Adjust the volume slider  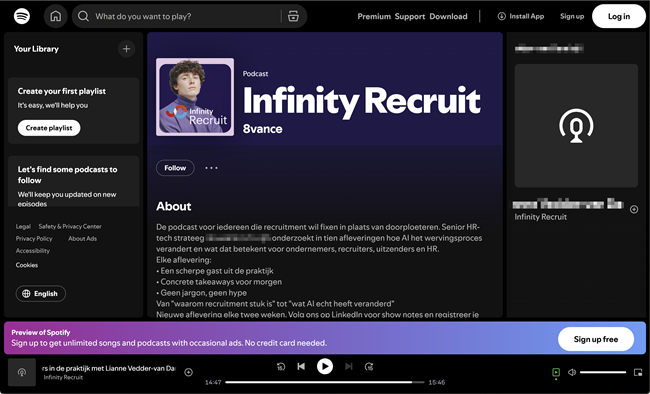(x=603, y=372)
